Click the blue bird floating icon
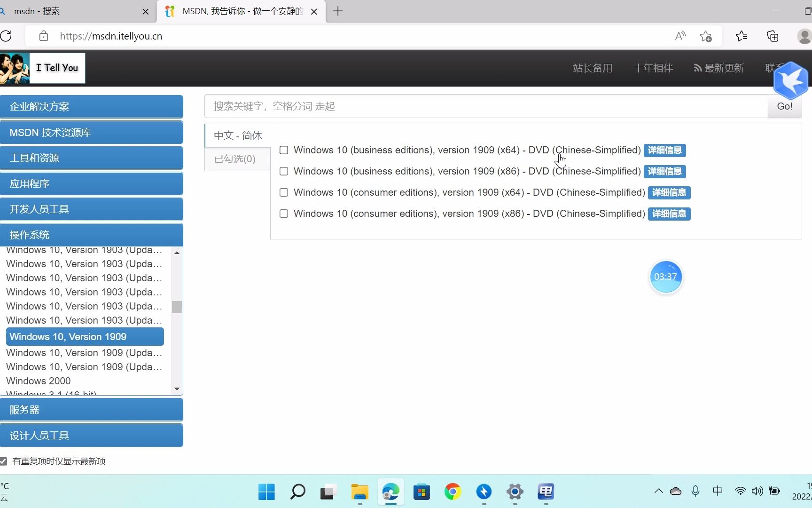The width and height of the screenshot is (812, 508). coord(791,80)
